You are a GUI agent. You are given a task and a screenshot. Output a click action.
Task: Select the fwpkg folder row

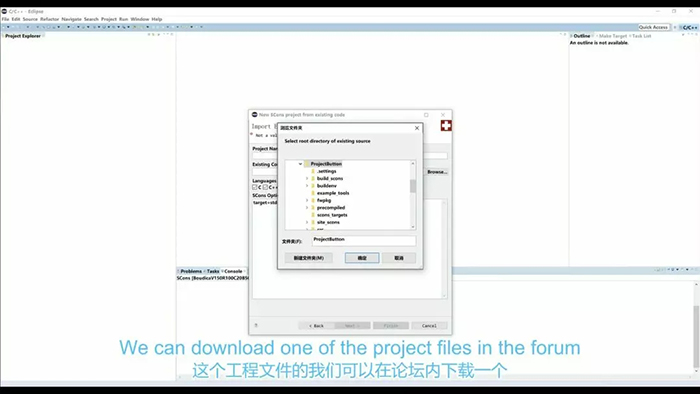click(x=324, y=200)
